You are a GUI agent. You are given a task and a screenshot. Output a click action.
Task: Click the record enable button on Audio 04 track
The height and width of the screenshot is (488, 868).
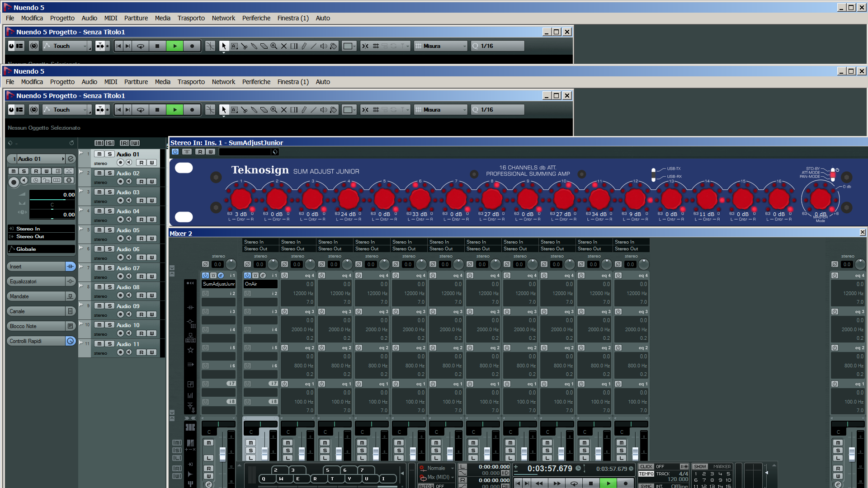click(120, 220)
